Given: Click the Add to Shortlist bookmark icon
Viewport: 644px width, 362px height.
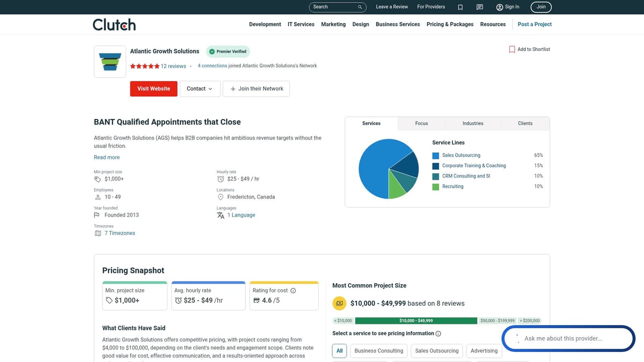Looking at the screenshot, I should [512, 49].
